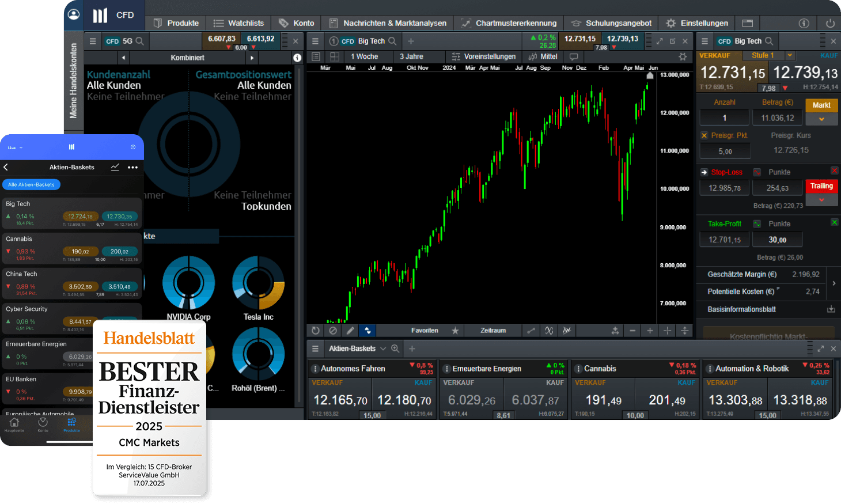The height and width of the screenshot is (504, 841).
Task: Remove Take-Profit via the green X
Action: tap(834, 223)
